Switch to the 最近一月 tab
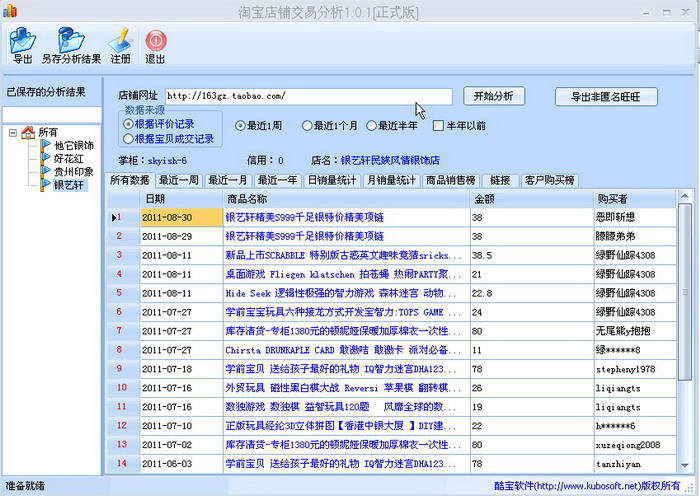Viewport: 700px width, 496px height. click(228, 180)
